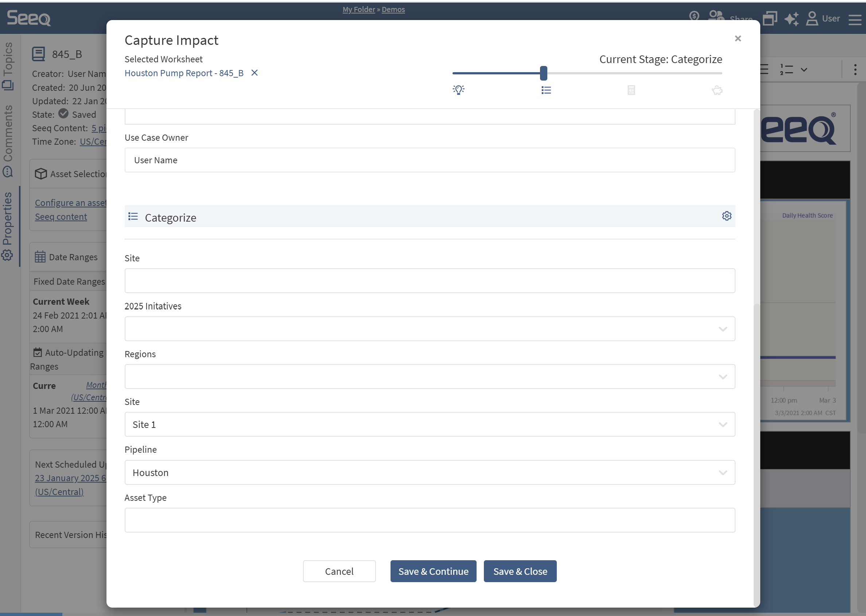The image size is (866, 616).
Task: Click the Cancel button
Action: [x=339, y=571]
